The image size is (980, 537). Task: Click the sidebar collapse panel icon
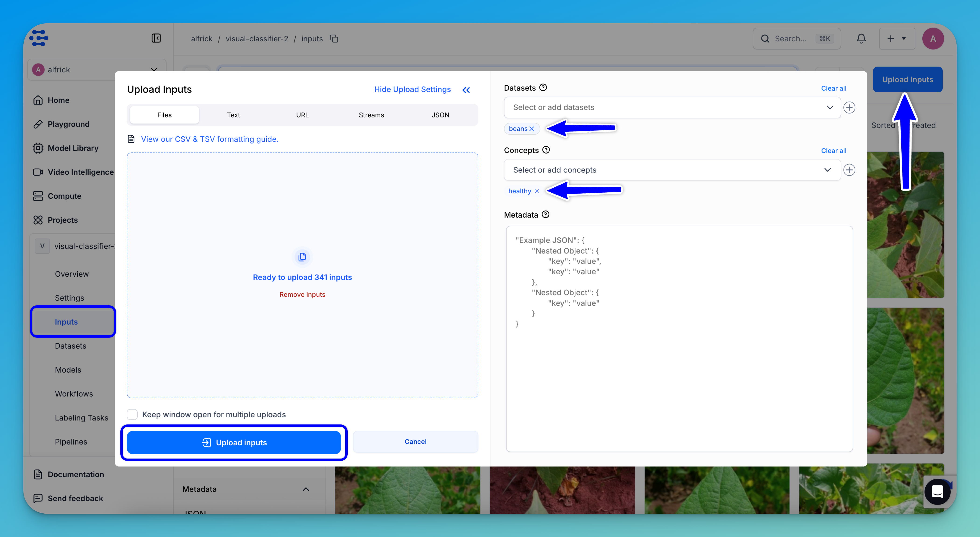156,38
